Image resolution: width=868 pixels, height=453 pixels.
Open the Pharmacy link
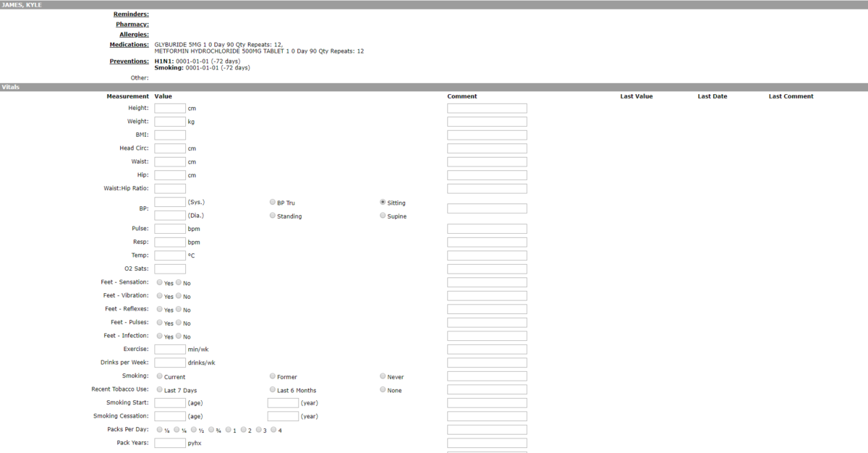pyautogui.click(x=132, y=24)
